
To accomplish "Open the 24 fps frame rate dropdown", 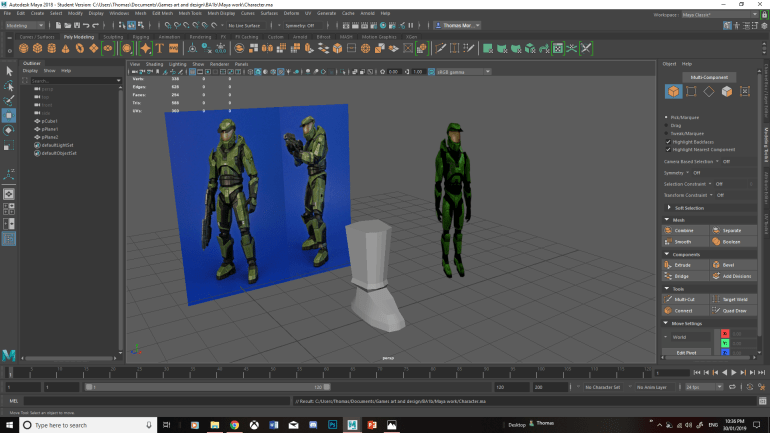I will pyautogui.click(x=703, y=387).
